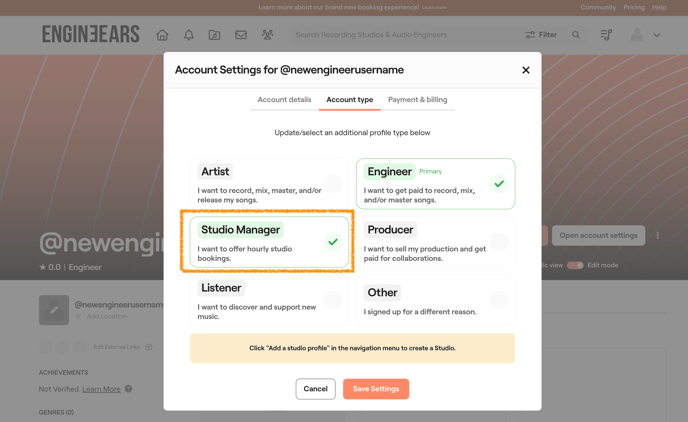
Task: Open the three-dot more options menu
Action: click(x=657, y=236)
